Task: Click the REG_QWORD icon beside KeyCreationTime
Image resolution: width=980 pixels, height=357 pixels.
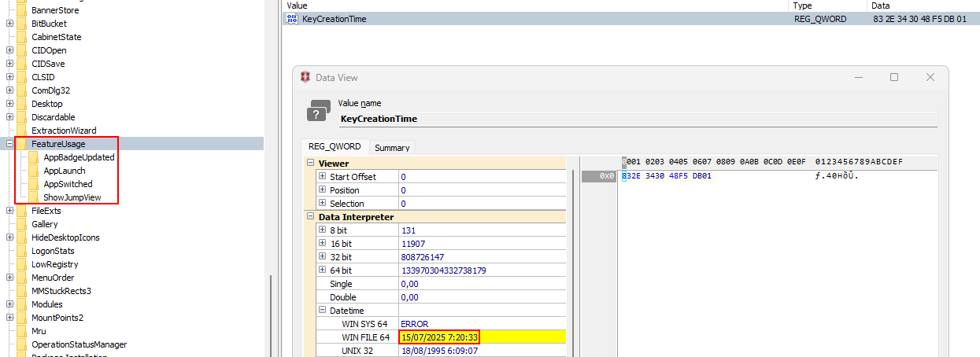Action: [292, 19]
